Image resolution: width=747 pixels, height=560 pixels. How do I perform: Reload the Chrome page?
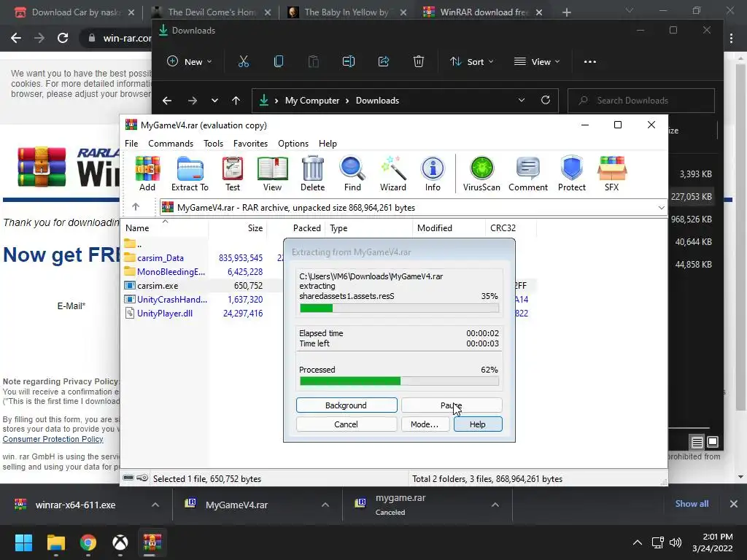pos(63,38)
